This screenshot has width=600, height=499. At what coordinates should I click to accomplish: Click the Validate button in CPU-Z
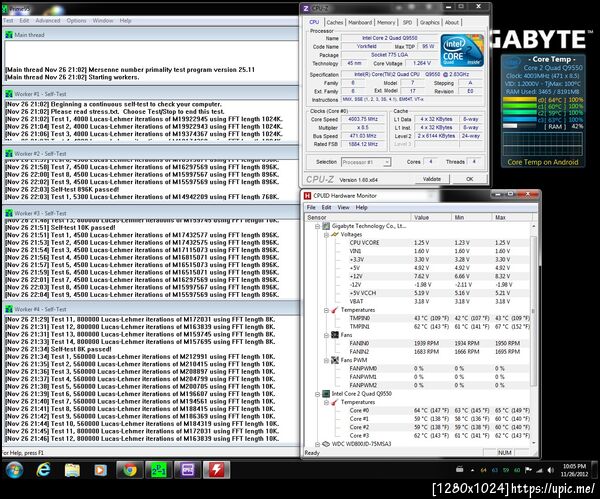coord(432,179)
